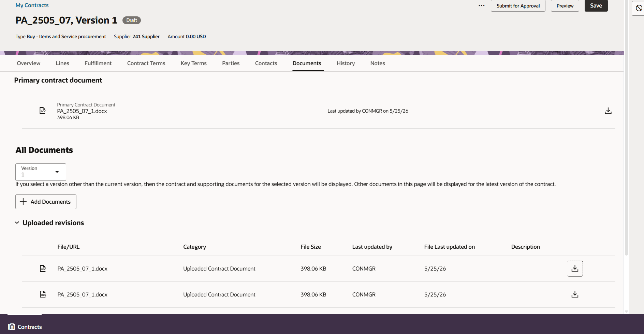View the History tab

pyautogui.click(x=346, y=63)
